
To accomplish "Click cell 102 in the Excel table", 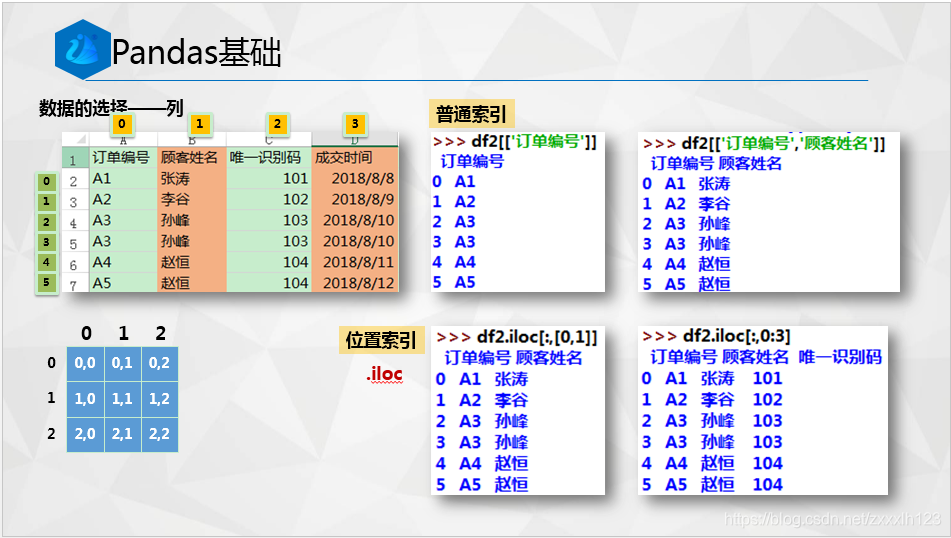I will coord(269,199).
